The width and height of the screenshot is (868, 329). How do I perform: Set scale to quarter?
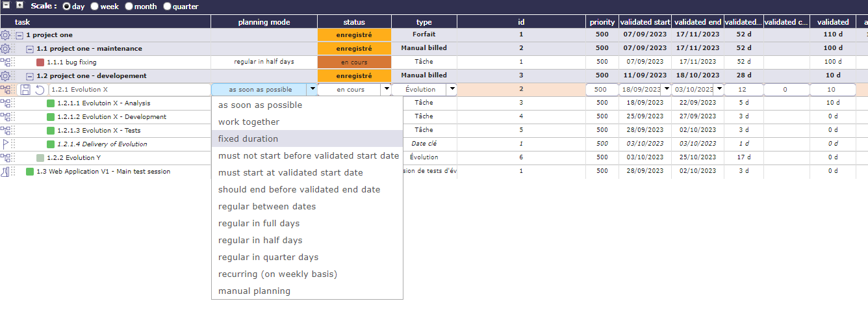168,7
